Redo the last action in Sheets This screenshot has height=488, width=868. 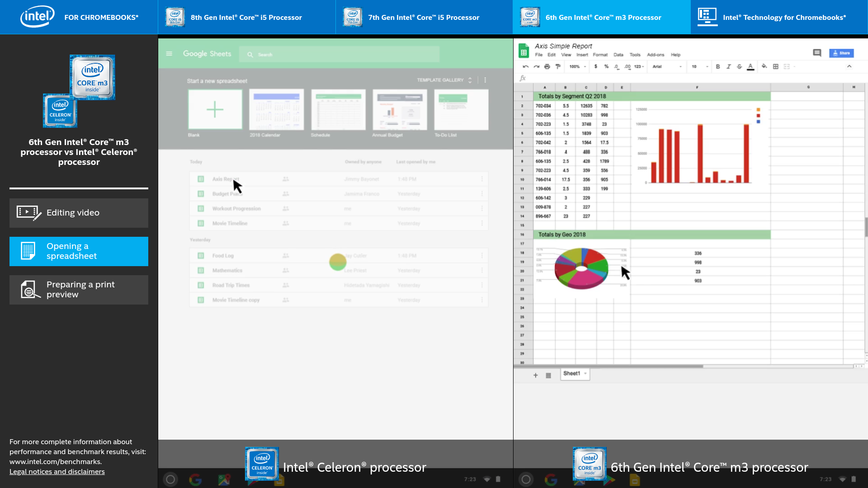536,66
